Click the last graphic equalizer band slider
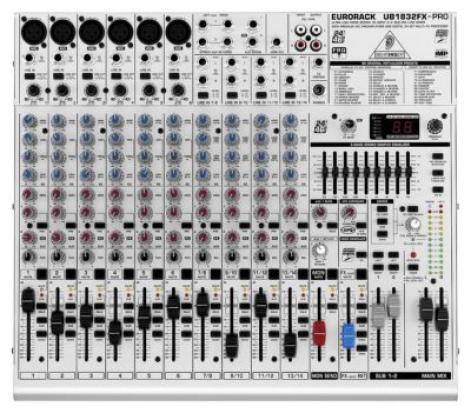 (x=408, y=171)
